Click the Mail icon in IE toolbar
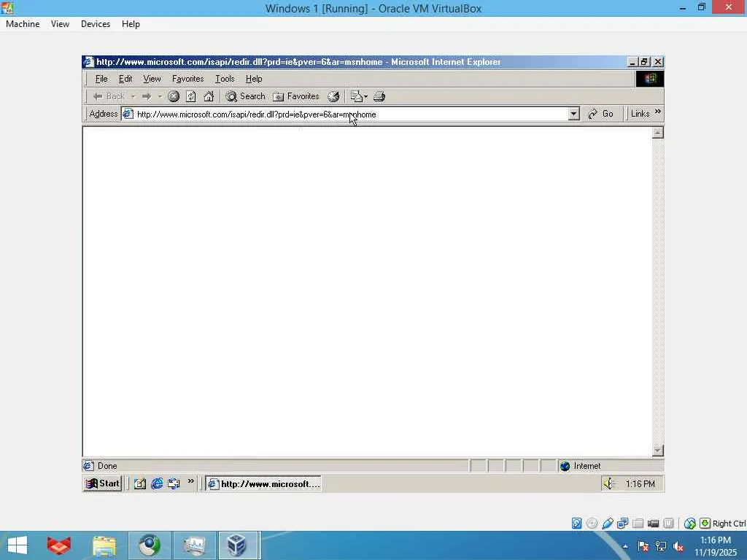The width and height of the screenshot is (747, 560). [x=356, y=97]
